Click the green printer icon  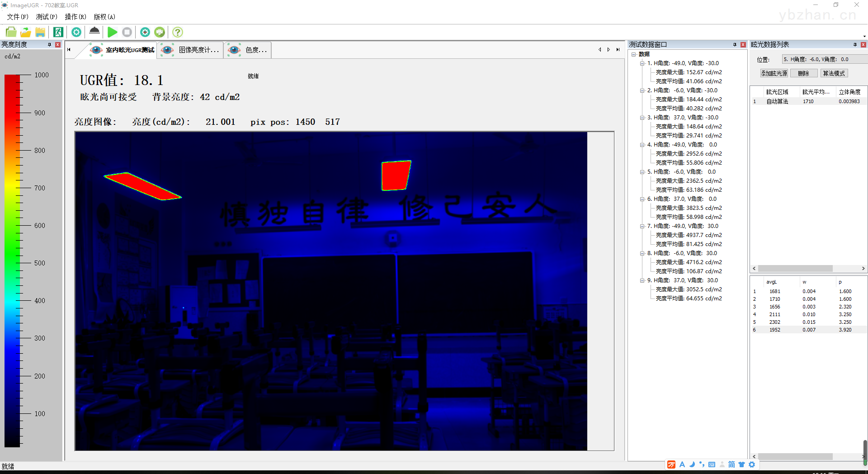pyautogui.click(x=160, y=32)
